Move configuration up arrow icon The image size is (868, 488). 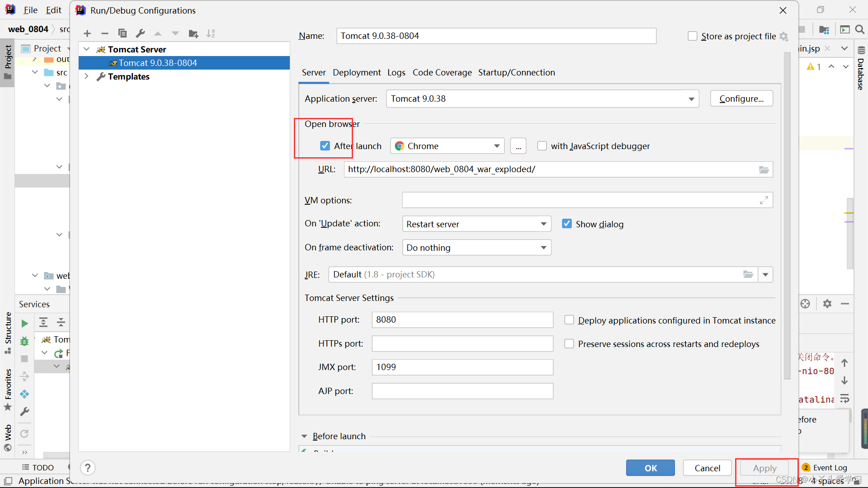point(158,33)
